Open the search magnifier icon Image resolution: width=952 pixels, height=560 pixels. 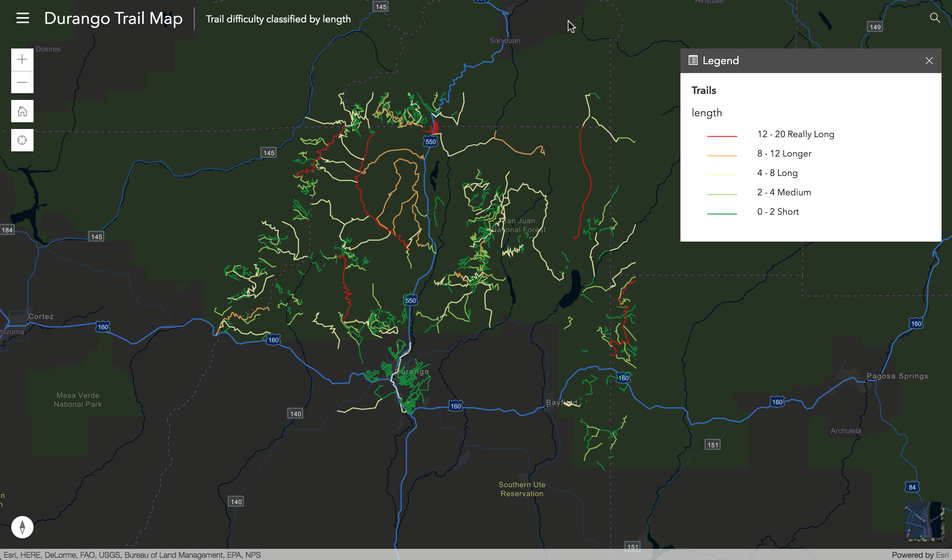(934, 18)
